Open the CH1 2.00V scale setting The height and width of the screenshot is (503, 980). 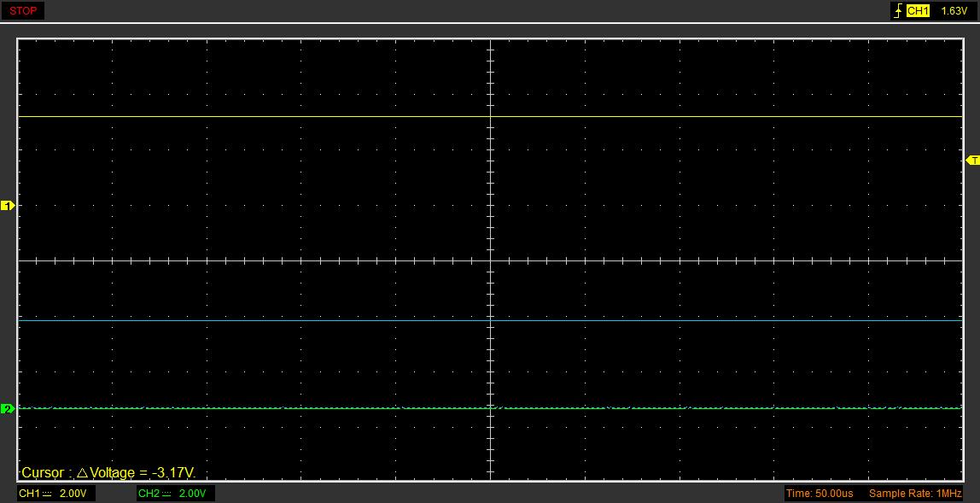tap(73, 494)
